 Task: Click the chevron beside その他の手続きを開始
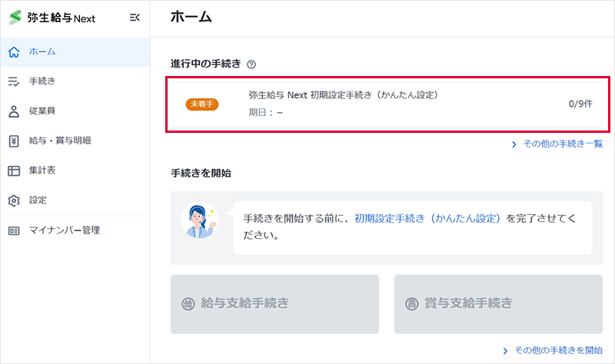point(505,351)
